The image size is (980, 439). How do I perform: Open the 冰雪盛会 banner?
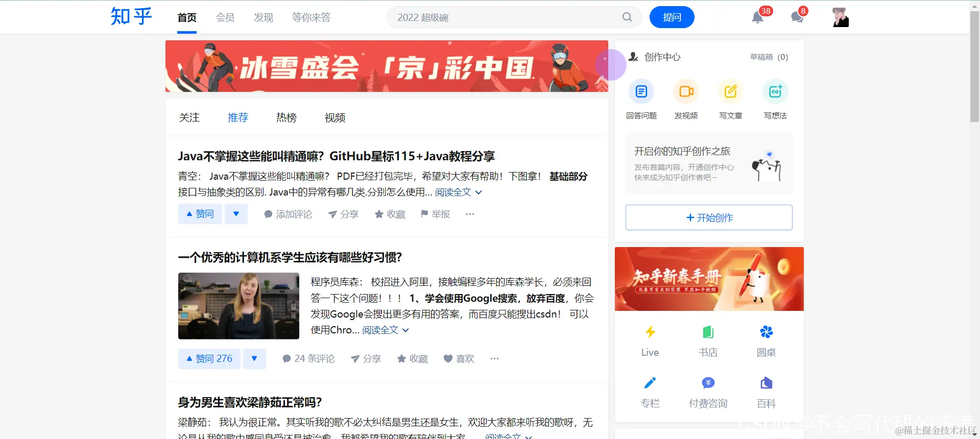click(x=387, y=66)
